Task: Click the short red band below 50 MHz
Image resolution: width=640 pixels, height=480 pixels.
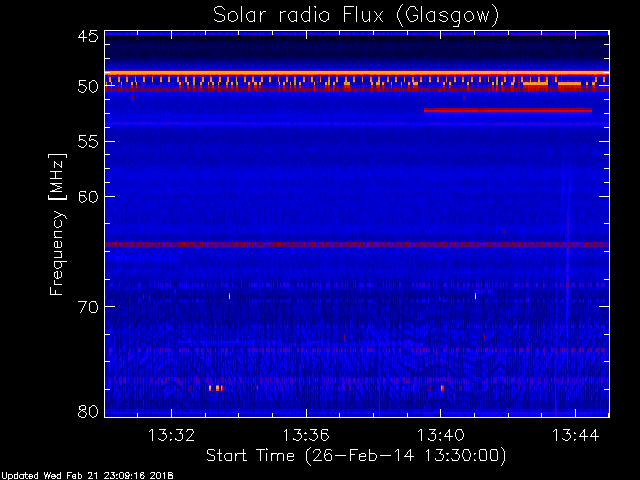Action: (508, 110)
